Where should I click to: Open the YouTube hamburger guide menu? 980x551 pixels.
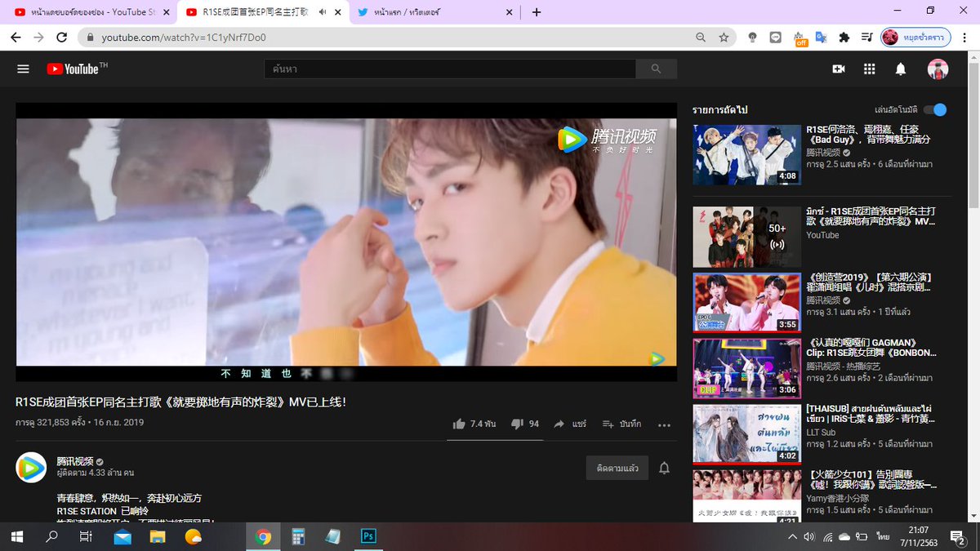point(23,69)
